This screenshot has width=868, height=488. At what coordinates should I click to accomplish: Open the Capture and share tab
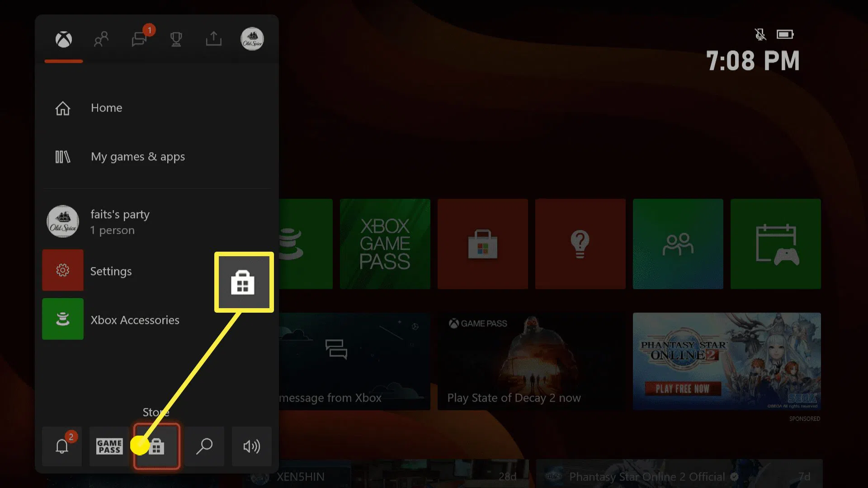[x=214, y=39]
